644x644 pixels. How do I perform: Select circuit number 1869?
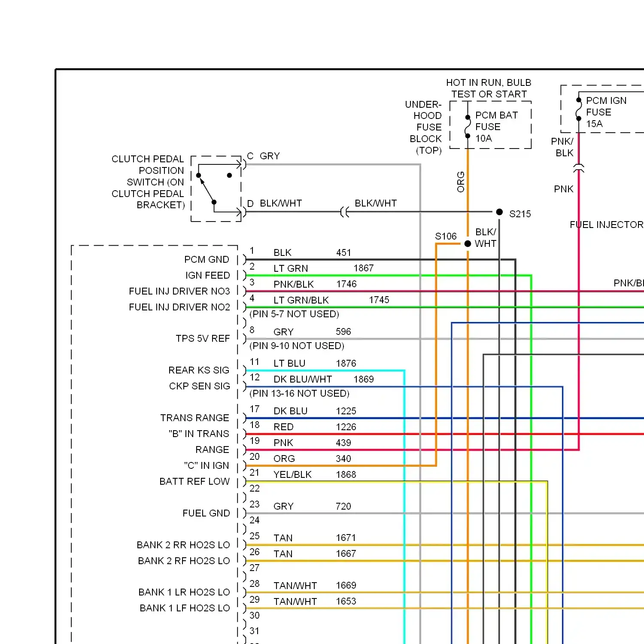tap(364, 379)
